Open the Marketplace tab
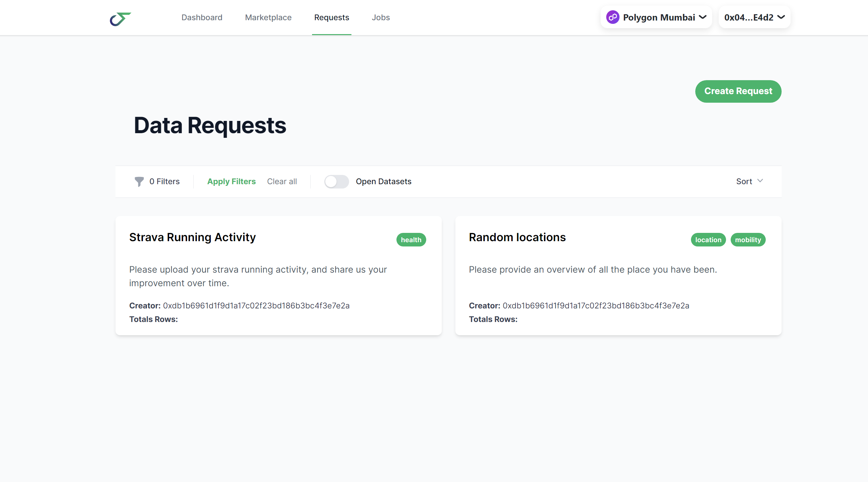The height and width of the screenshot is (482, 868). [268, 18]
